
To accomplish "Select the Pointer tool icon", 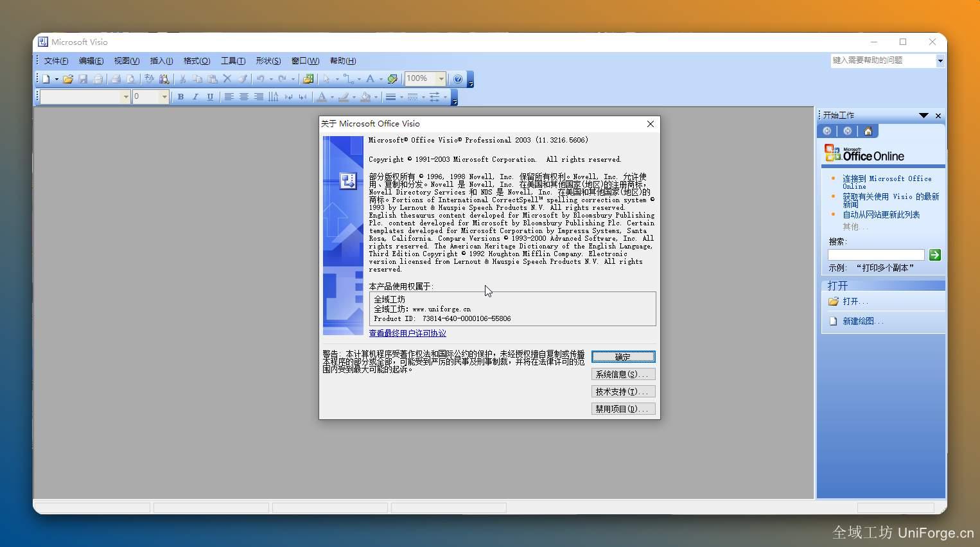I will (x=326, y=79).
